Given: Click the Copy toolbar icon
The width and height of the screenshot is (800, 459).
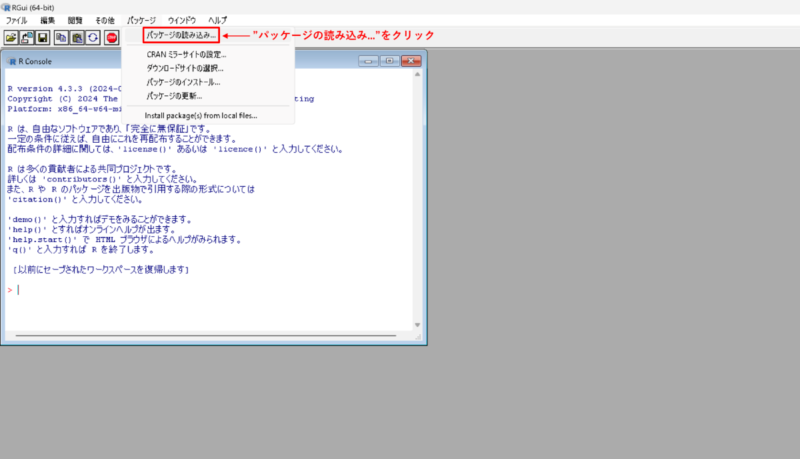Looking at the screenshot, I should [61, 38].
